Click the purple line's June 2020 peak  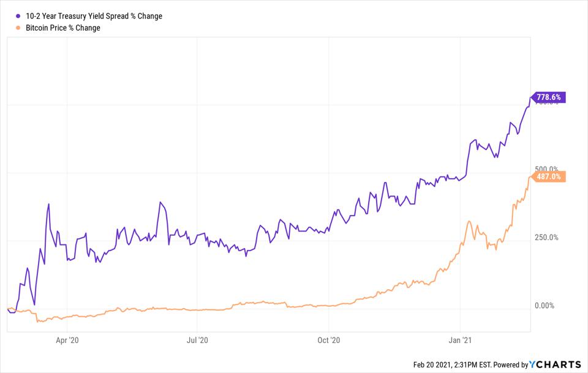click(160, 203)
